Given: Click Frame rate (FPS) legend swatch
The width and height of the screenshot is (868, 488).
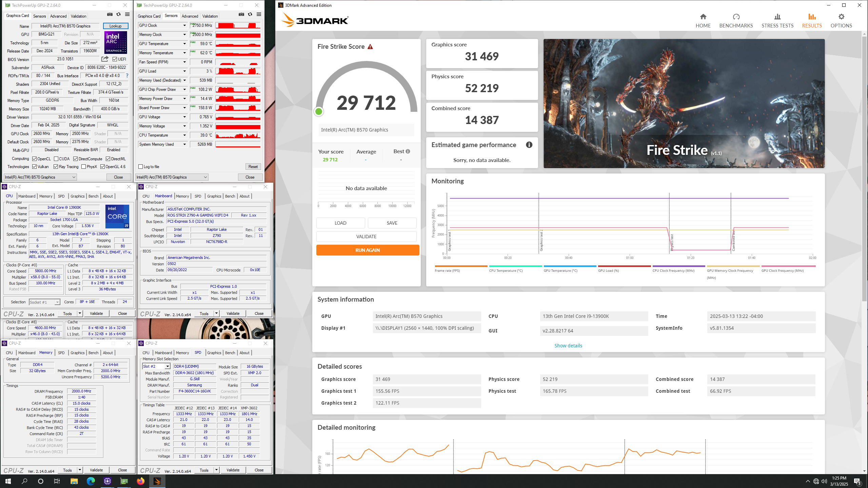Looking at the screenshot, I should point(461,266).
